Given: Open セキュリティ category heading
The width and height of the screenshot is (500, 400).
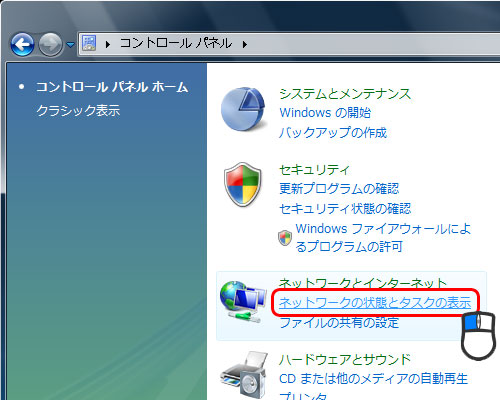Looking at the screenshot, I should 314,170.
